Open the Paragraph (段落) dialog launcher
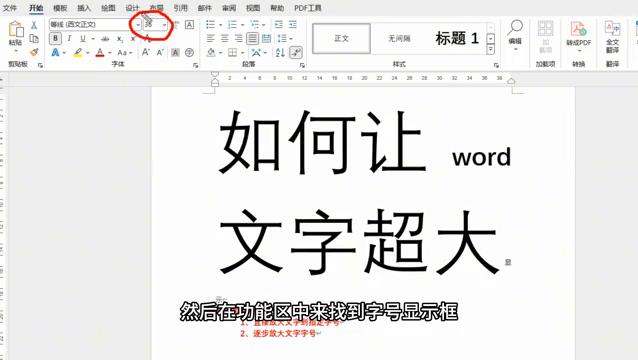Image resolution: width=638 pixels, height=360 pixels. pos(302,65)
